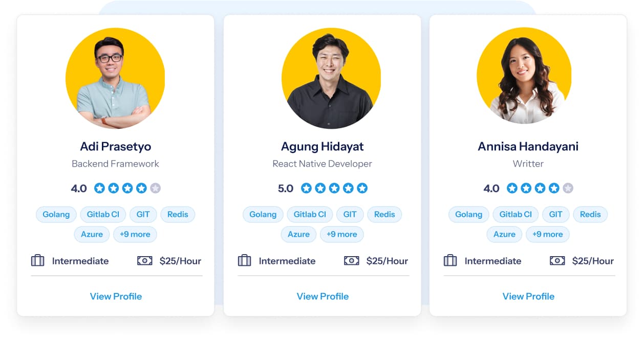The width and height of the screenshot is (644, 342).
Task: Expand '+9 more' skills on Adi Prasetyo's card
Action: (135, 234)
